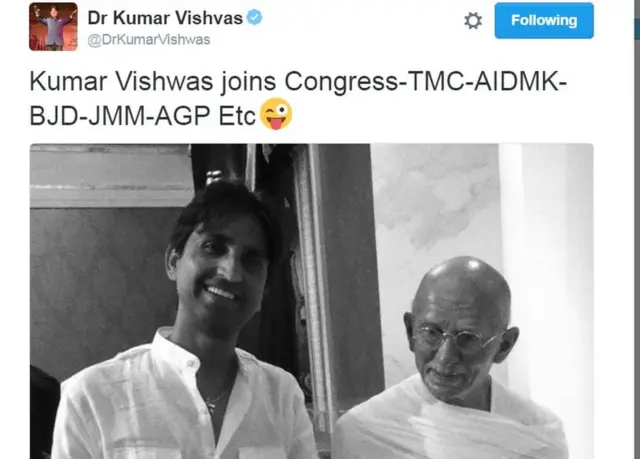
Task: Click the blue verified badge checkmark
Action: tap(255, 18)
